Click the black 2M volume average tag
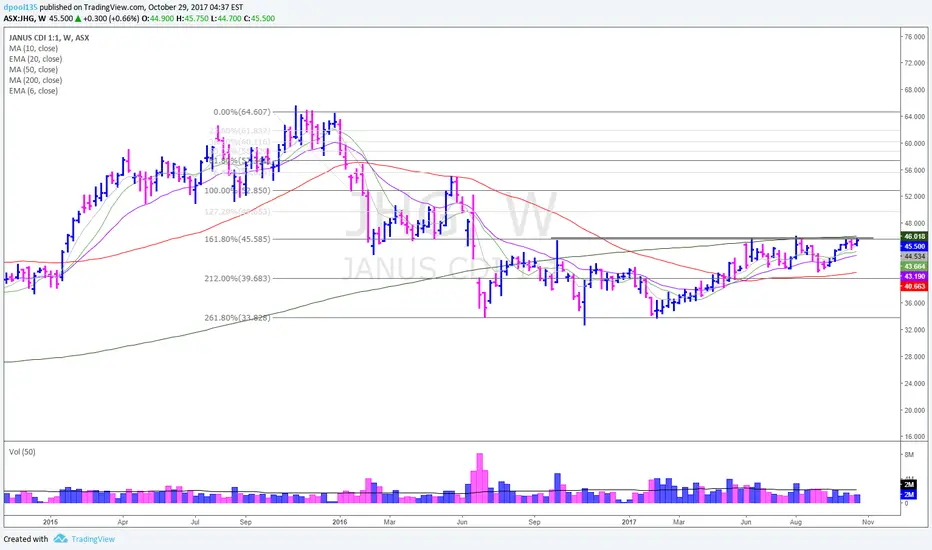 909,485
